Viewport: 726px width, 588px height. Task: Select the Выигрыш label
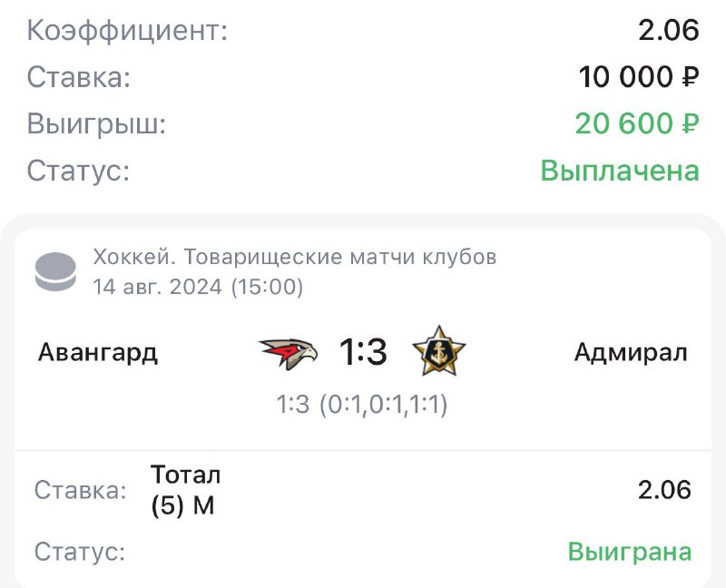(97, 123)
